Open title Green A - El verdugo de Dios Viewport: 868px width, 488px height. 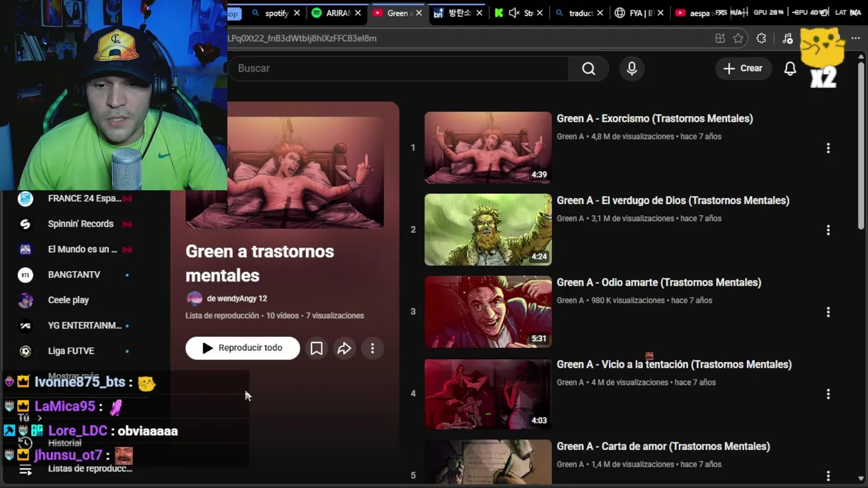click(673, 201)
